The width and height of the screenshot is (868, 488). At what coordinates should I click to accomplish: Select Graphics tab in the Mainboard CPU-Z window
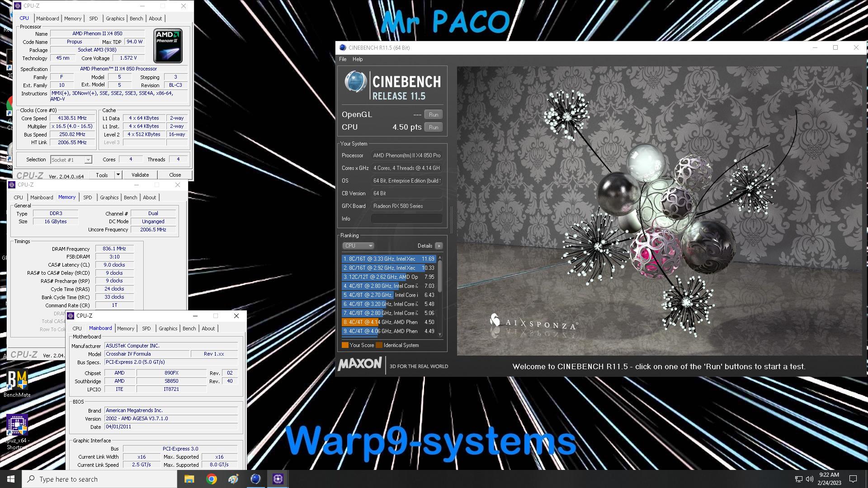click(x=168, y=328)
